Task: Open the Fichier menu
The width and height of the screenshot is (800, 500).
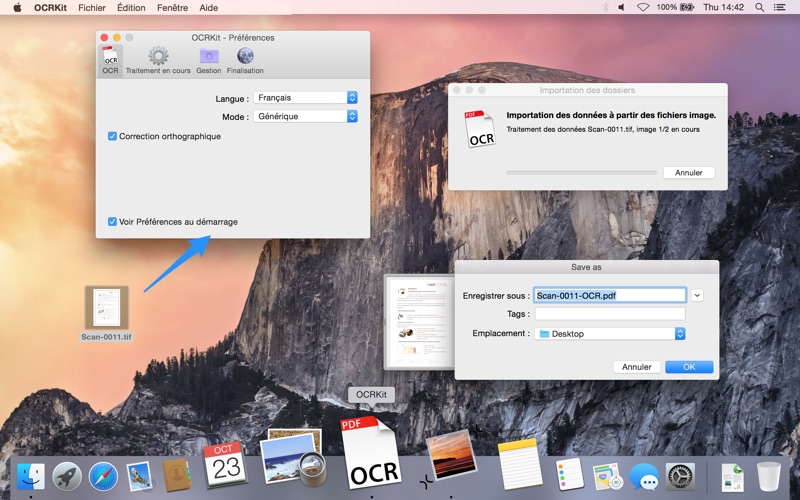Action: pos(92,8)
